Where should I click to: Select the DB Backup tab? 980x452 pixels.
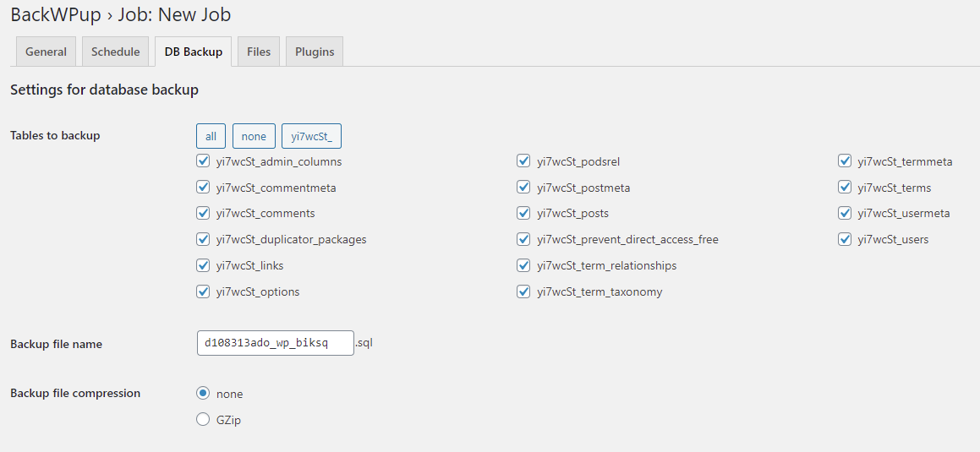[193, 52]
